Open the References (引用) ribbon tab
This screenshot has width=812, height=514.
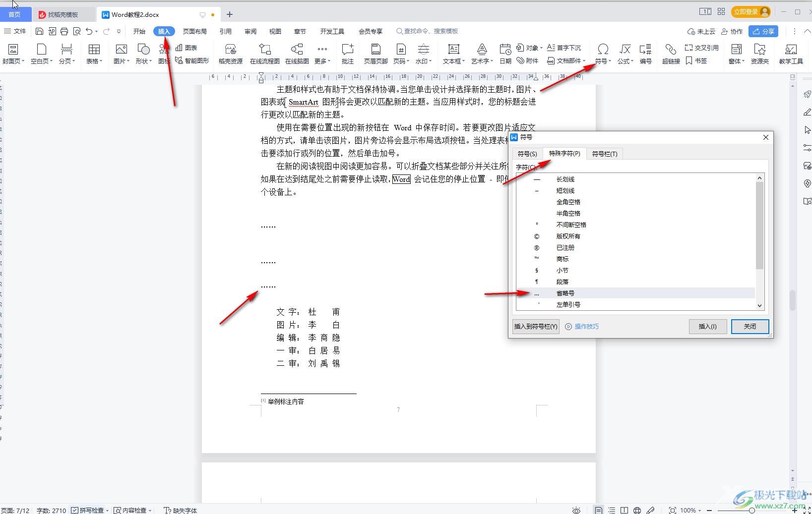click(x=226, y=31)
